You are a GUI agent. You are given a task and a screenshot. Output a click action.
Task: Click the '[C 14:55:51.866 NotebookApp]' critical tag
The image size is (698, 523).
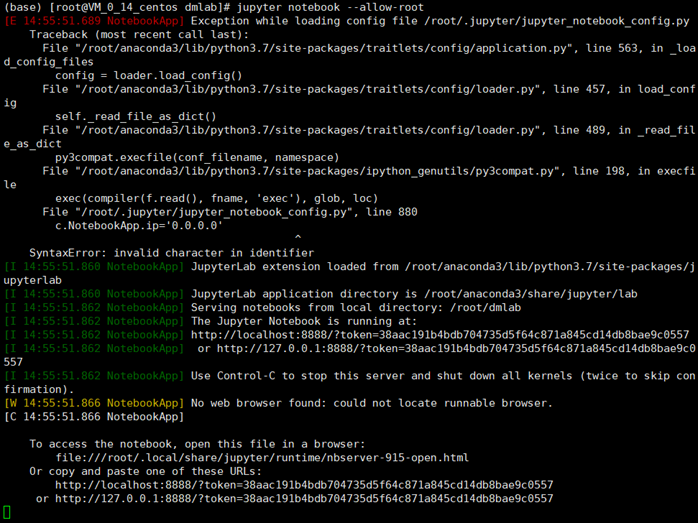click(94, 417)
